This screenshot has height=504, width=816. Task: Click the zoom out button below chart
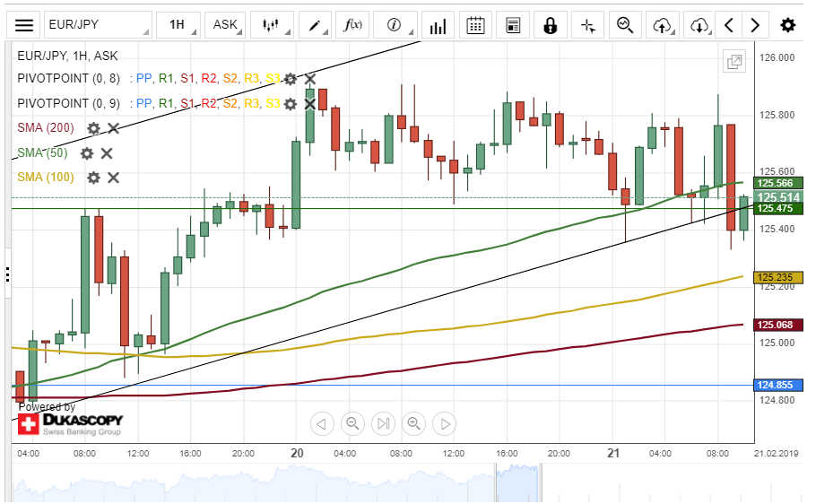click(x=352, y=423)
